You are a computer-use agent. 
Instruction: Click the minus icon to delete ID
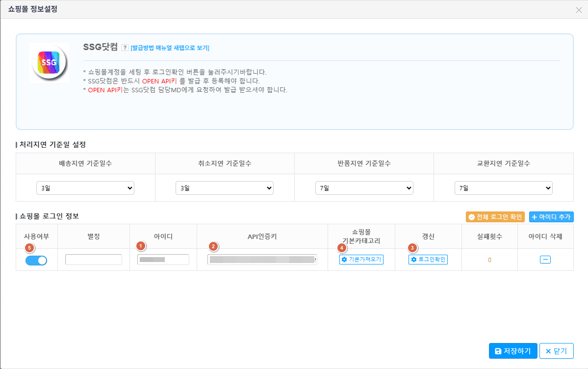(x=545, y=260)
